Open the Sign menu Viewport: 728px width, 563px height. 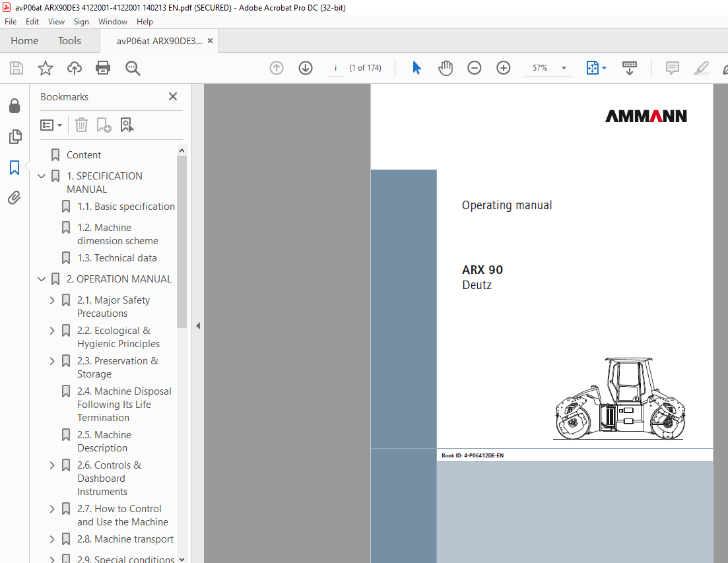click(81, 22)
